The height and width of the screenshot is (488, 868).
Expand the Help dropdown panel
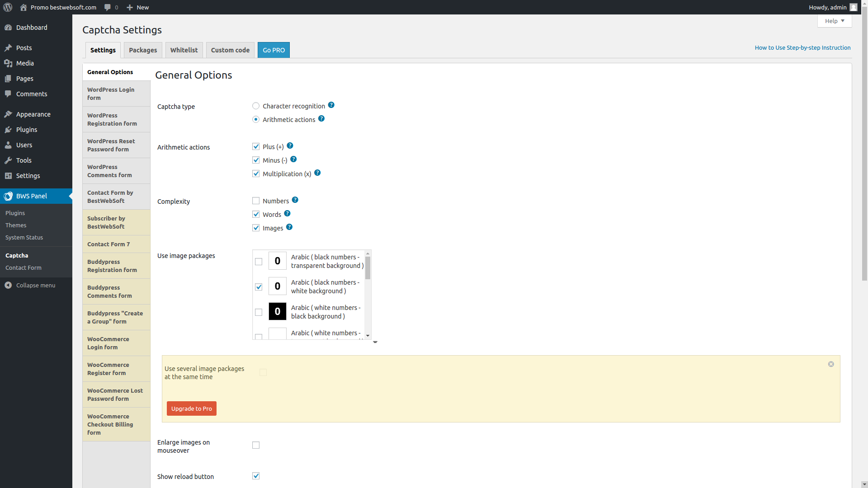coord(835,21)
